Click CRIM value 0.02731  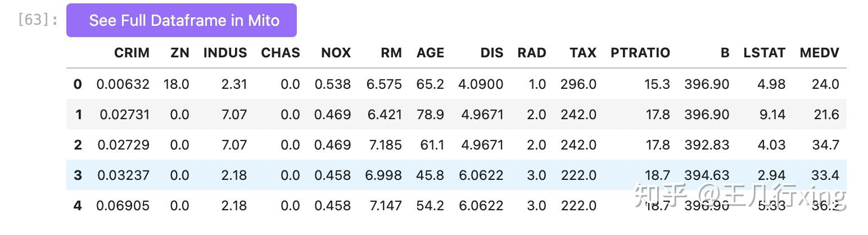124,115
